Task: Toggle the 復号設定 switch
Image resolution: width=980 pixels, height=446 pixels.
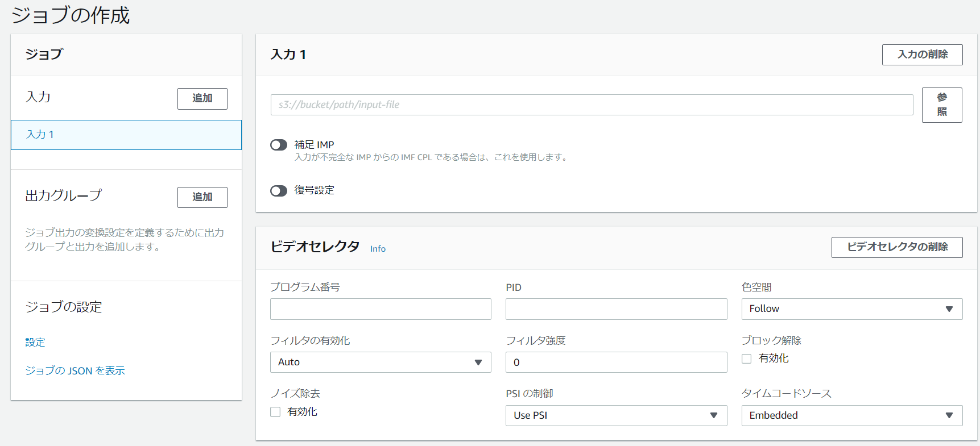Action: [x=279, y=191]
